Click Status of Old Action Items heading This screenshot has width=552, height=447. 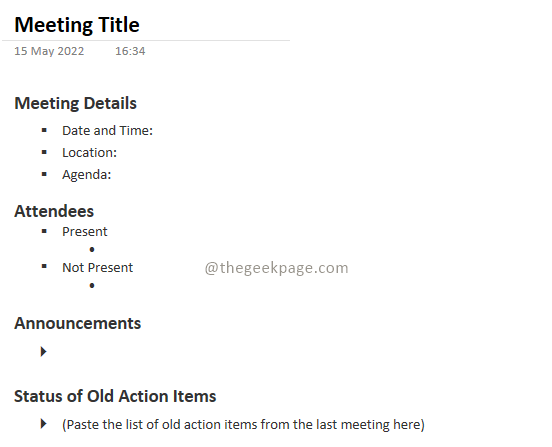(x=115, y=396)
